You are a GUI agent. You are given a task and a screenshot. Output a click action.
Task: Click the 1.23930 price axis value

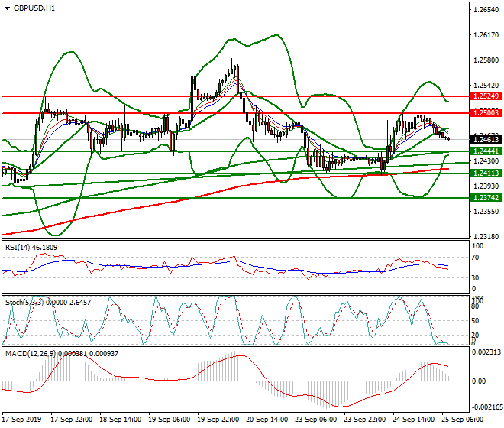pyautogui.click(x=486, y=186)
